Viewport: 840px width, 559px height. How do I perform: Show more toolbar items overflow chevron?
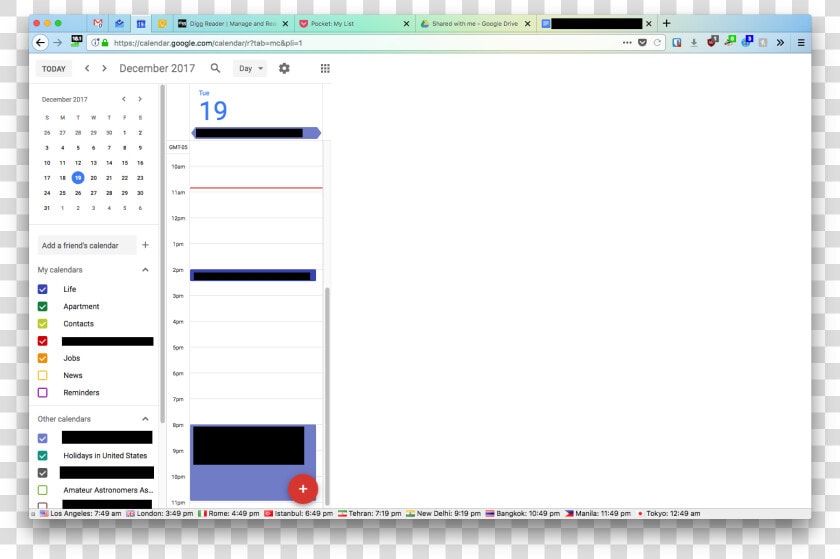780,42
